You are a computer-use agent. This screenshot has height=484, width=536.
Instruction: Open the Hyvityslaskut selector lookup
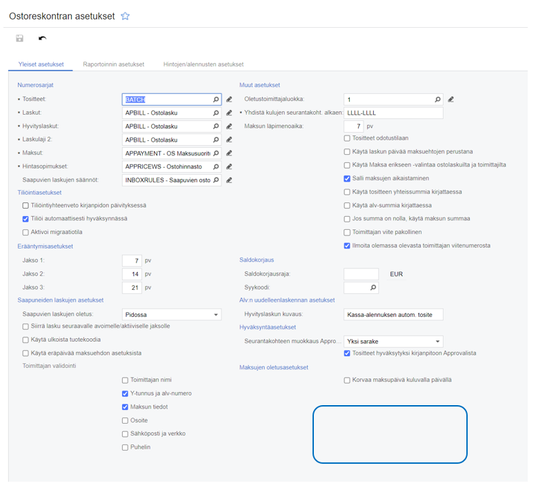pyautogui.click(x=216, y=126)
